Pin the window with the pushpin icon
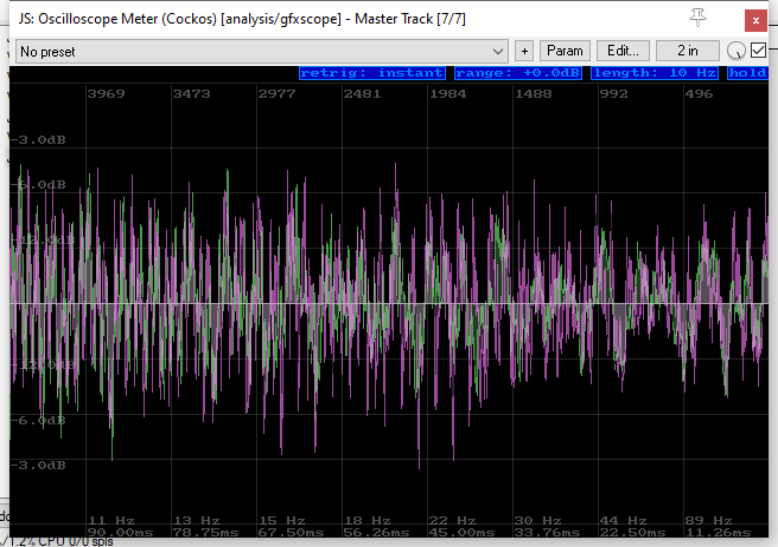This screenshot has height=547, width=778. tap(698, 18)
